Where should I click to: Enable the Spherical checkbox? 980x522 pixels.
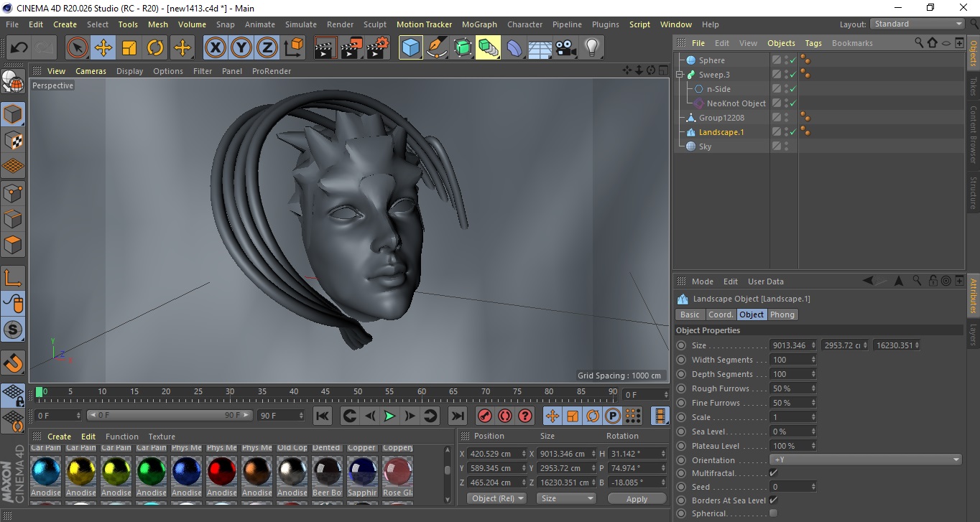pyautogui.click(x=773, y=513)
